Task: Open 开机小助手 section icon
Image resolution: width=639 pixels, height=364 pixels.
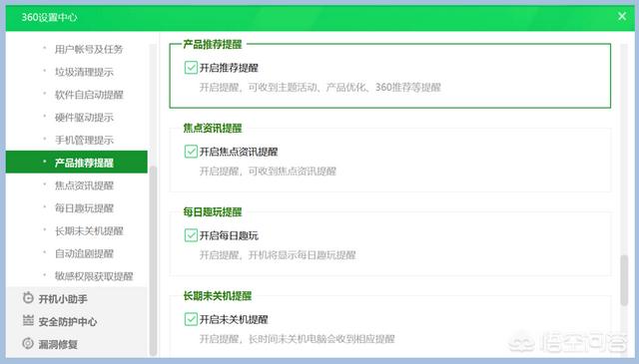Action: click(x=28, y=298)
